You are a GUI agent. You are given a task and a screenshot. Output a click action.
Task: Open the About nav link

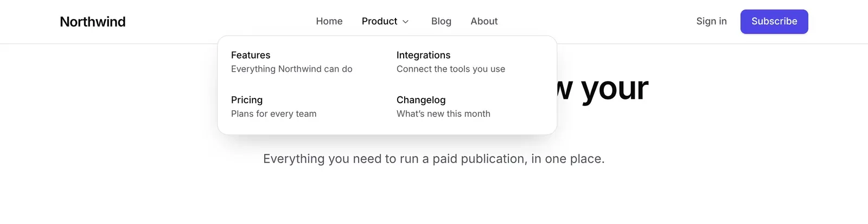[484, 21]
